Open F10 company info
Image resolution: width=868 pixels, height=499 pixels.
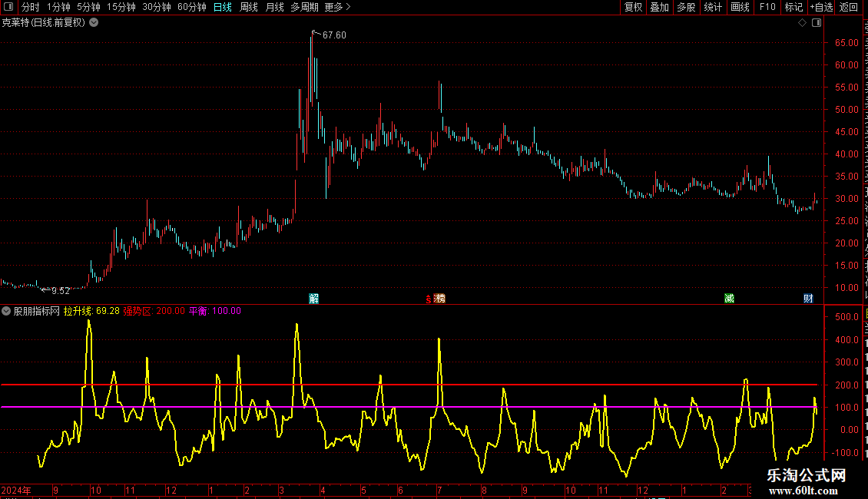(767, 7)
